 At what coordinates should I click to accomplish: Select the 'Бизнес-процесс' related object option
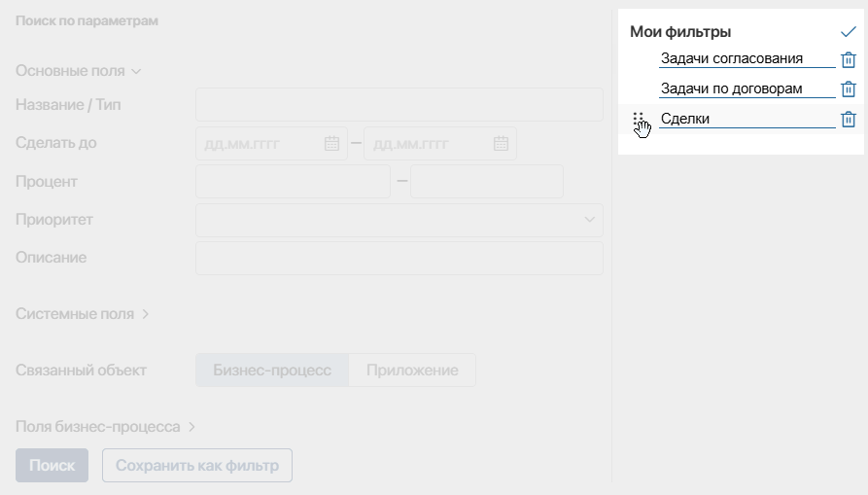272,370
